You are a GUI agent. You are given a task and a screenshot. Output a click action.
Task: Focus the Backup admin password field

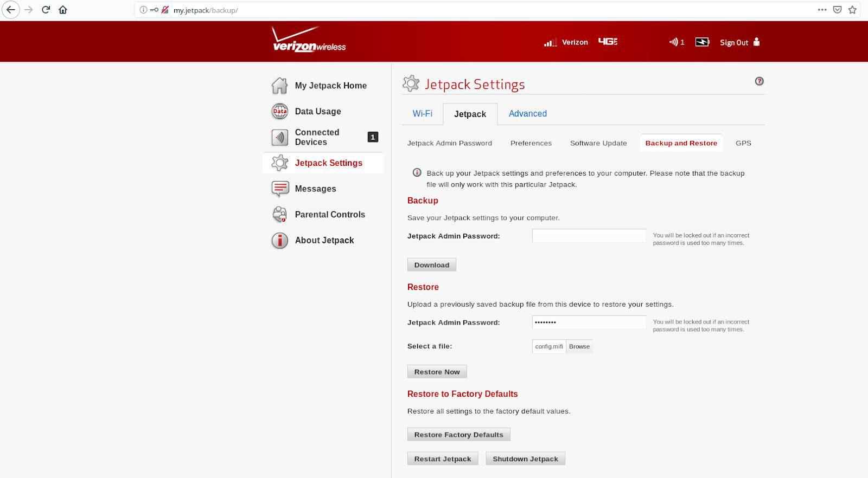click(x=589, y=236)
